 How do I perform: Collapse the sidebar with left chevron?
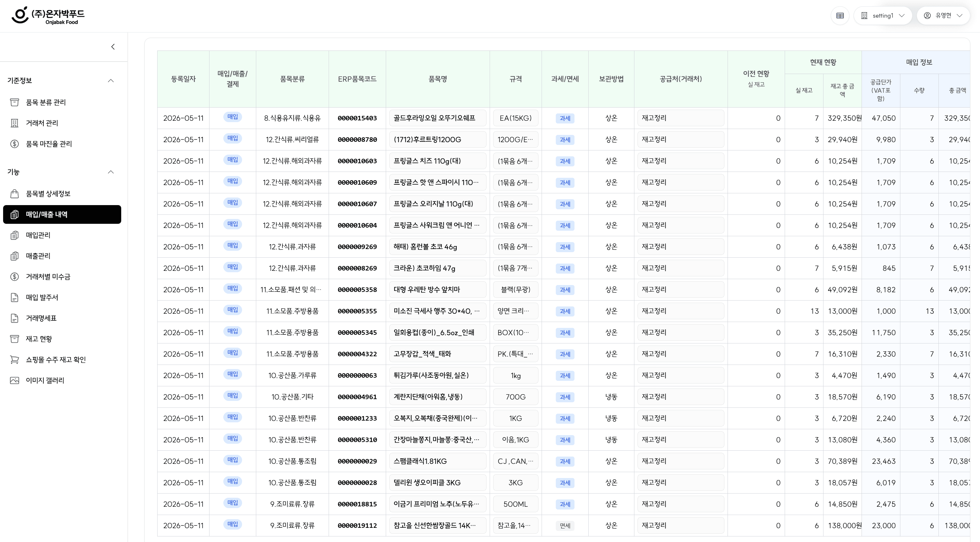[x=113, y=47]
